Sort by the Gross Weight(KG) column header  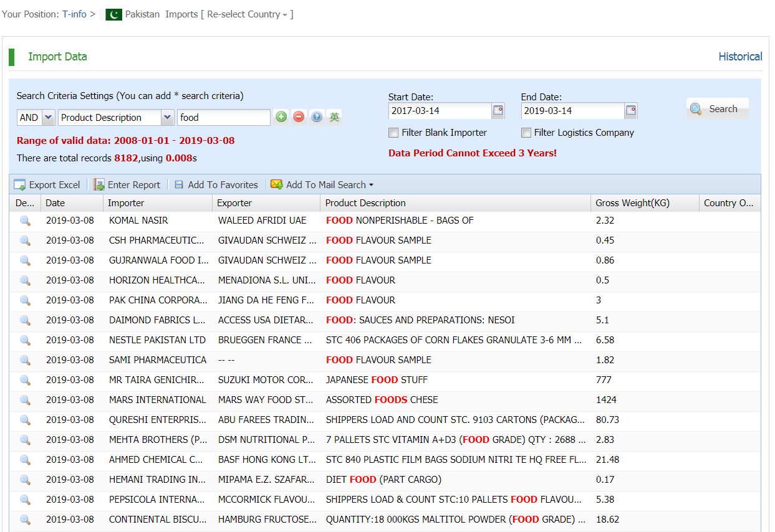632,203
